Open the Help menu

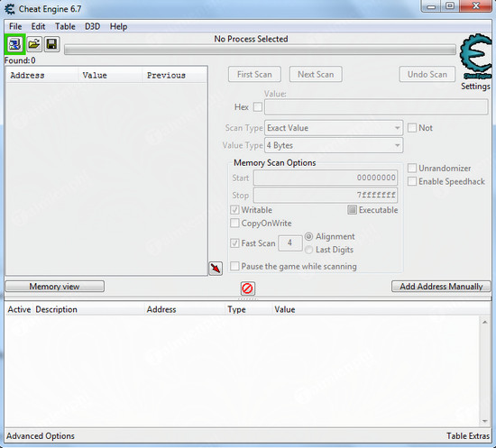pos(119,26)
